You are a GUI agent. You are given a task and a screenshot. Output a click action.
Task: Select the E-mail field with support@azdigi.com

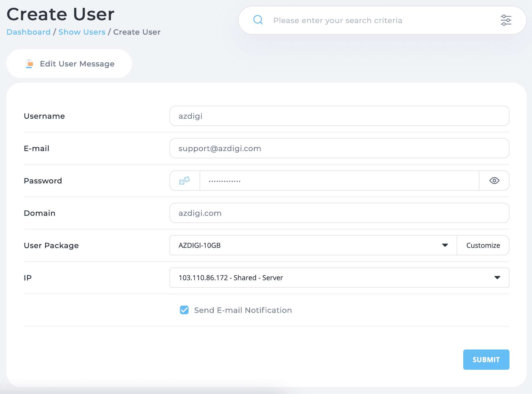(x=339, y=148)
